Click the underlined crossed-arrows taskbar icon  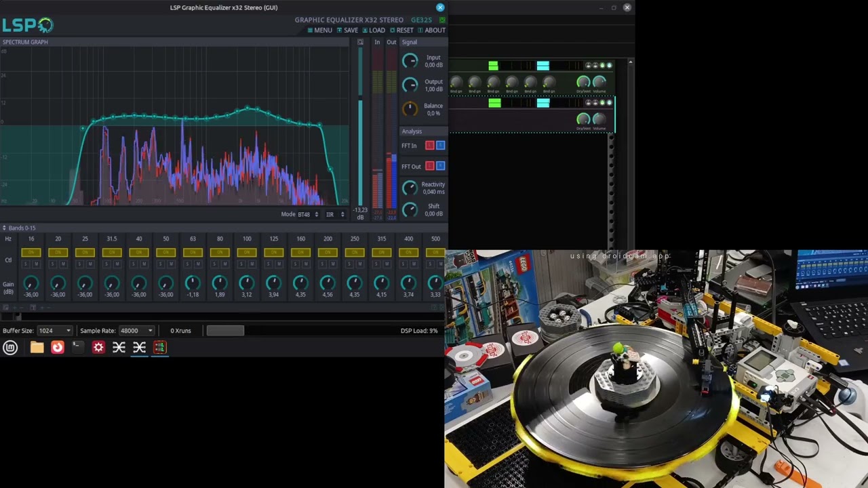(x=139, y=347)
